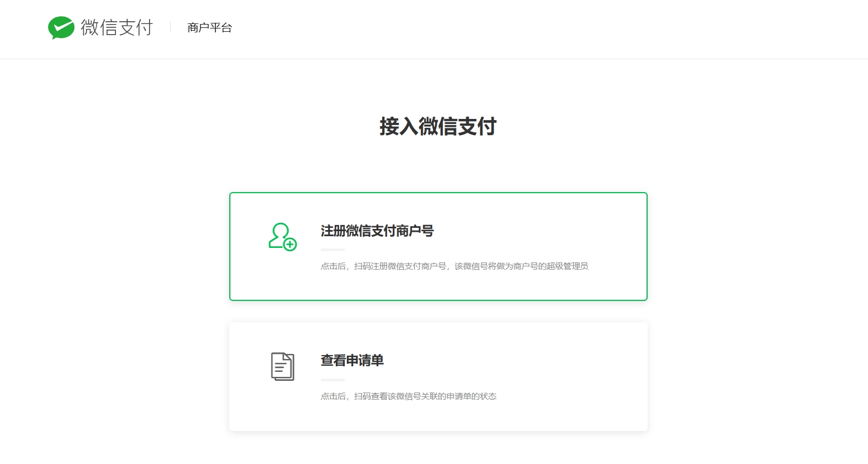Open the 查看申请单 title
The image size is (868, 464).
[x=352, y=361]
